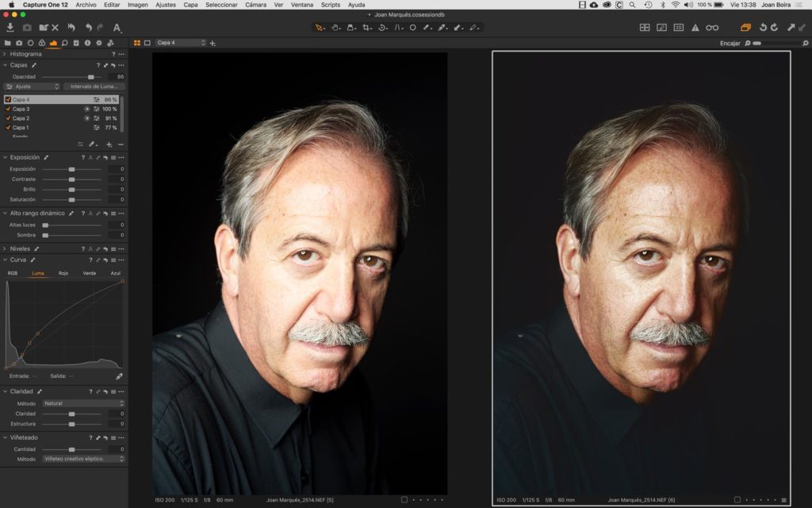
Task: Click the Import images download icon
Action: click(10, 28)
